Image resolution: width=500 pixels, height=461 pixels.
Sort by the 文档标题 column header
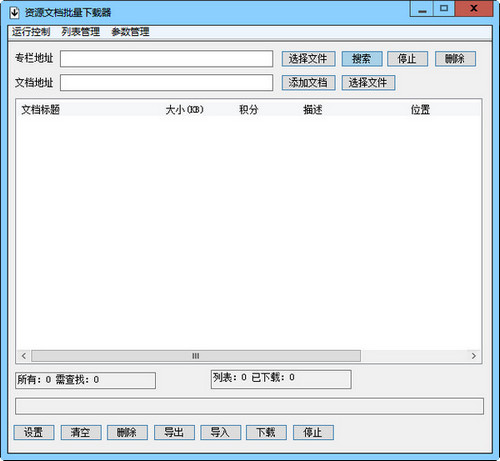point(41,110)
